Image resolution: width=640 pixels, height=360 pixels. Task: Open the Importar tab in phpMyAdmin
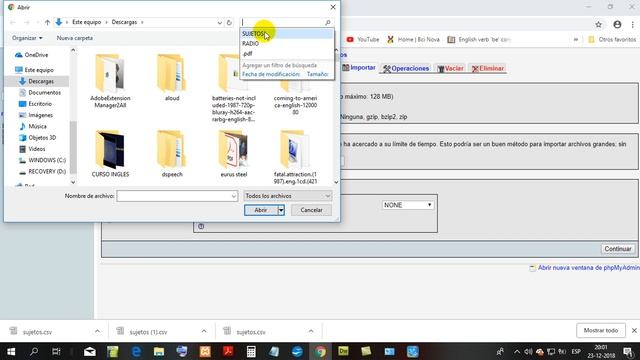tap(359, 68)
